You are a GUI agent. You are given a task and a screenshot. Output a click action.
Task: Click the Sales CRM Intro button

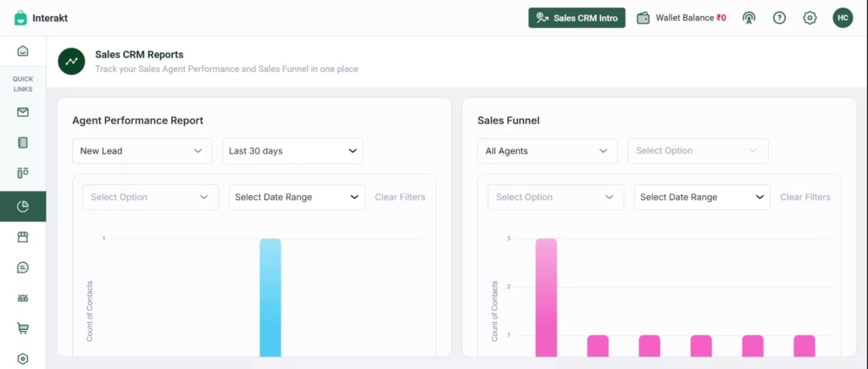576,18
